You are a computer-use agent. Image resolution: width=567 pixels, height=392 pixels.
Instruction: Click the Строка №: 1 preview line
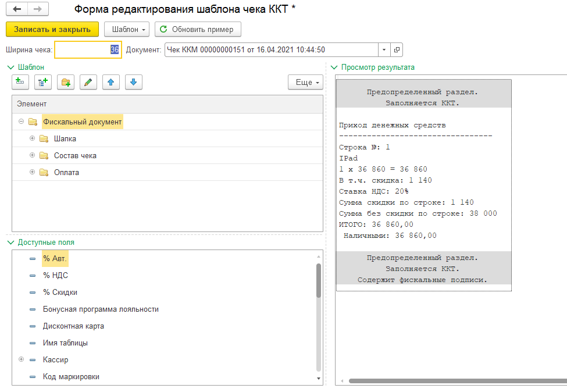[x=365, y=147]
